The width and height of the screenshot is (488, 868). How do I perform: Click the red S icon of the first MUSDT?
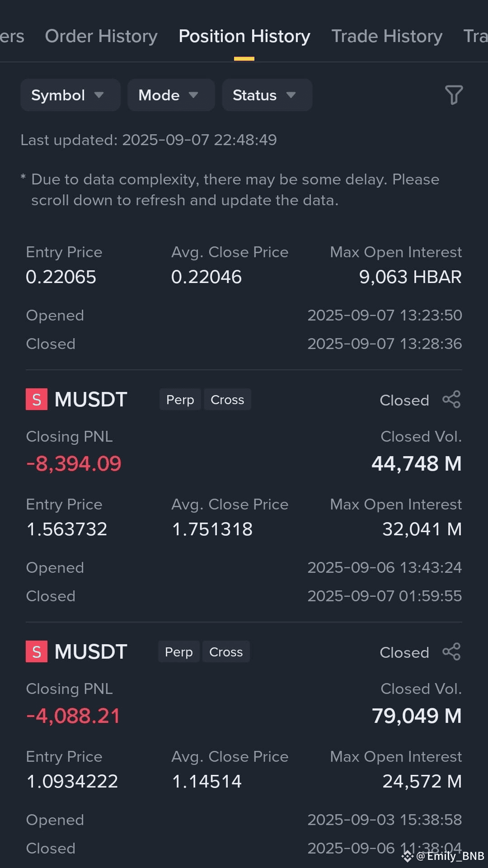coord(37,400)
